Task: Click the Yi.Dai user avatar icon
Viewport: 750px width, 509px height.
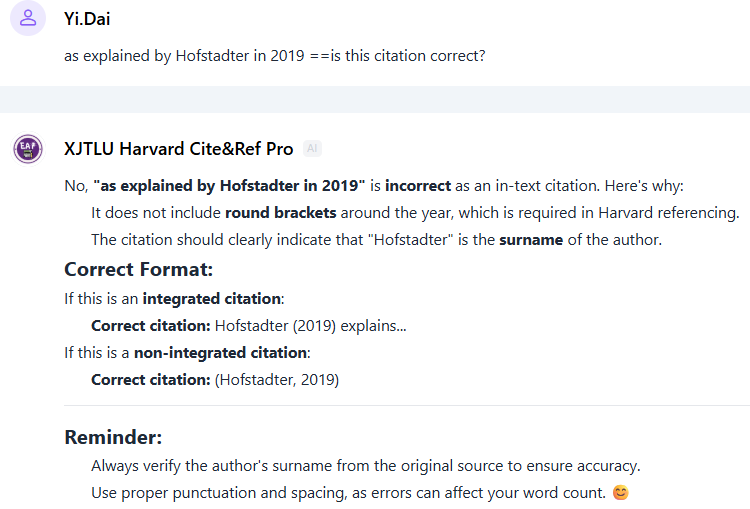Action: [28, 17]
